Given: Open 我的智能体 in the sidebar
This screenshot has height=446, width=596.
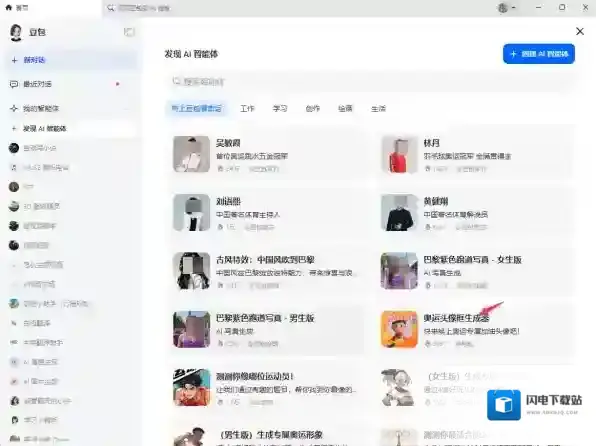Looking at the screenshot, I should [x=72, y=108].
